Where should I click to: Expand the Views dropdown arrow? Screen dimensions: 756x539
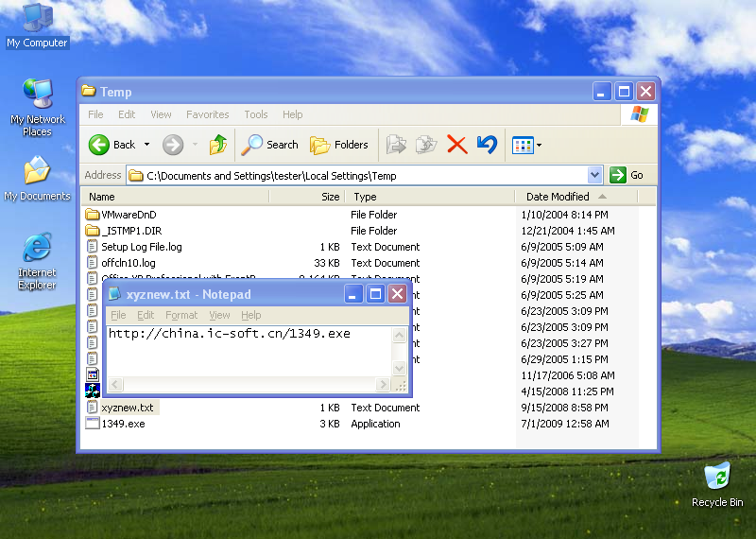coord(539,145)
